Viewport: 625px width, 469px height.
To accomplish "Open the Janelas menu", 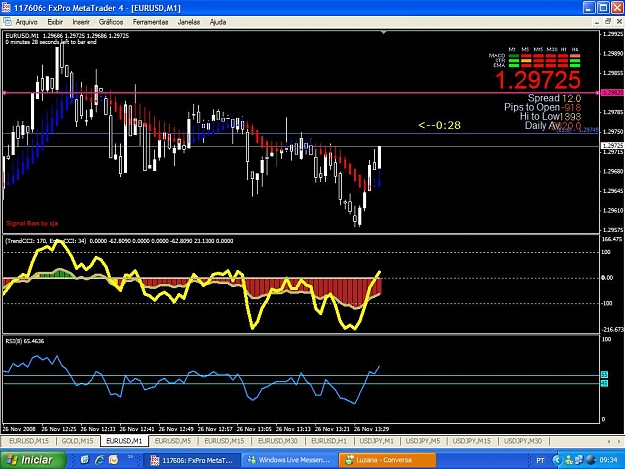I will (189, 22).
